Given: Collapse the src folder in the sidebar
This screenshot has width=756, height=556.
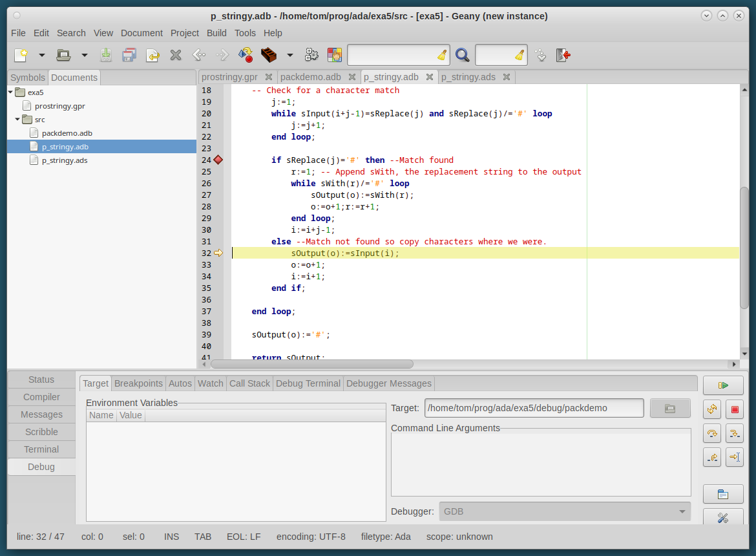Looking at the screenshot, I should pos(17,119).
